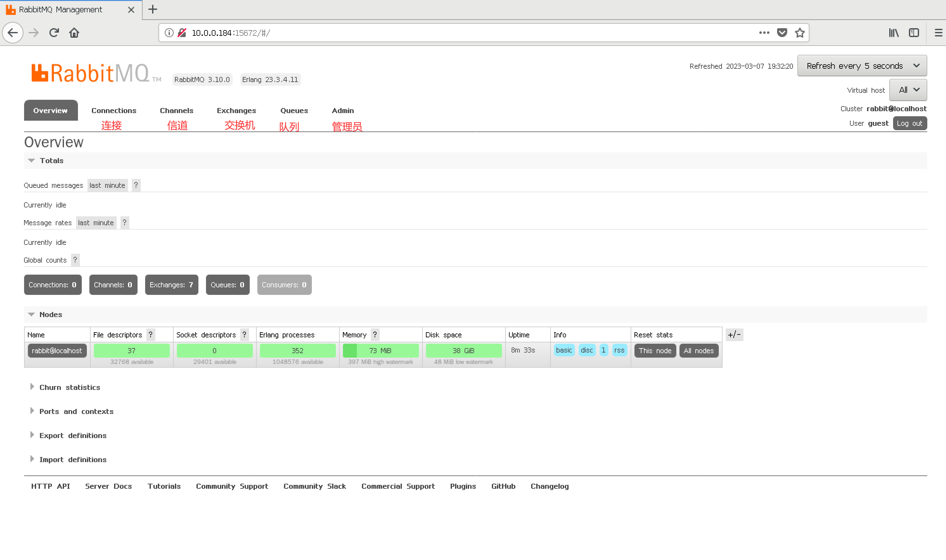
Task: Click the Log out button
Action: 909,124
